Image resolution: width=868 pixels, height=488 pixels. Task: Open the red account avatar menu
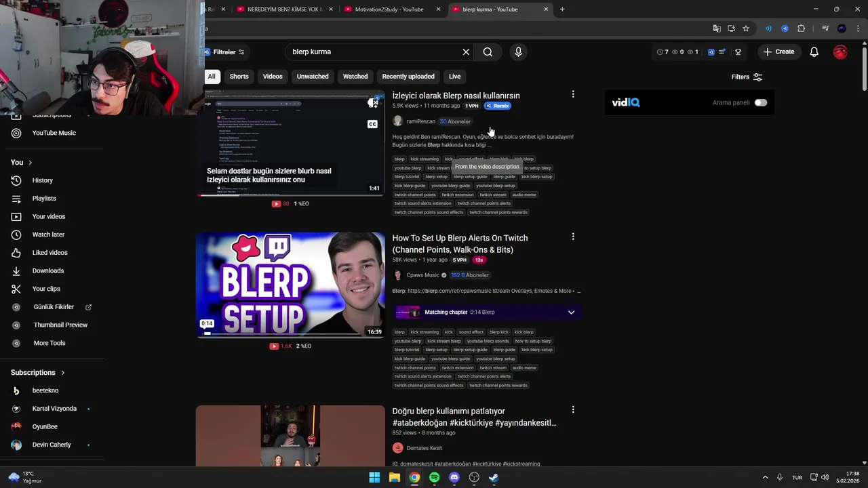tap(840, 52)
